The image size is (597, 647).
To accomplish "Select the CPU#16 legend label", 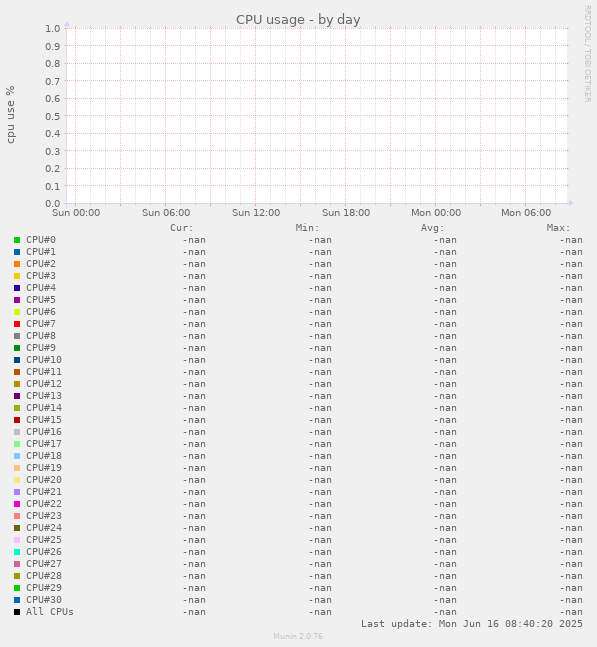I will [x=44, y=432].
